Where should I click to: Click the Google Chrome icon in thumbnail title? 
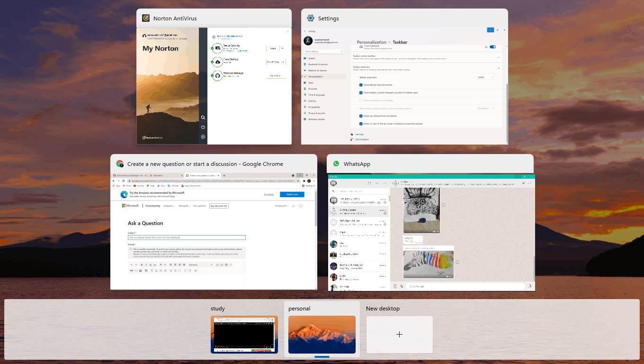coord(120,164)
